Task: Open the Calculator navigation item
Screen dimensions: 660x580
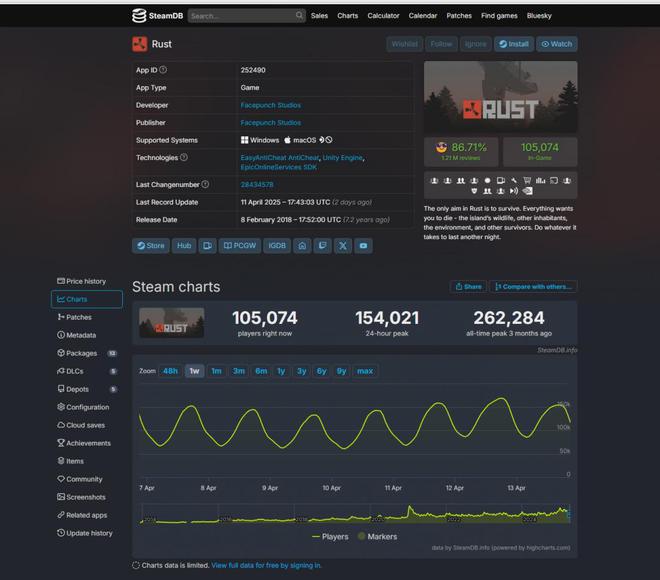Action: 383,16
